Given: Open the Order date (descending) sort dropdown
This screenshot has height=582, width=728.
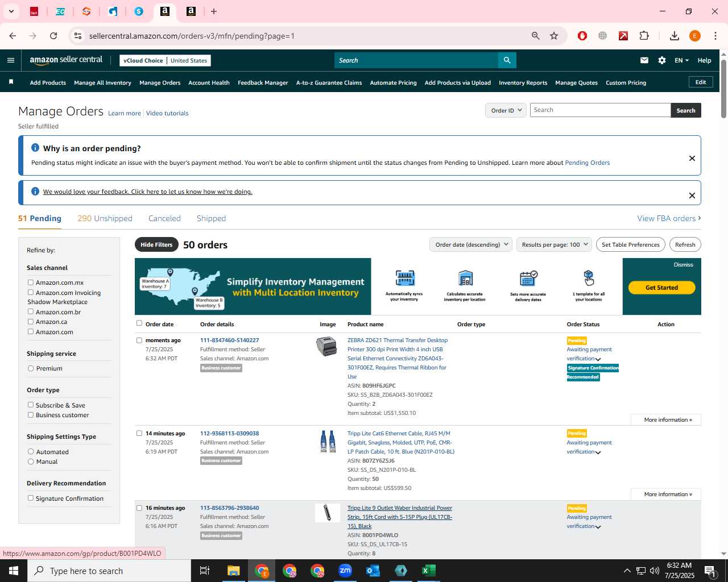Looking at the screenshot, I should pyautogui.click(x=471, y=244).
